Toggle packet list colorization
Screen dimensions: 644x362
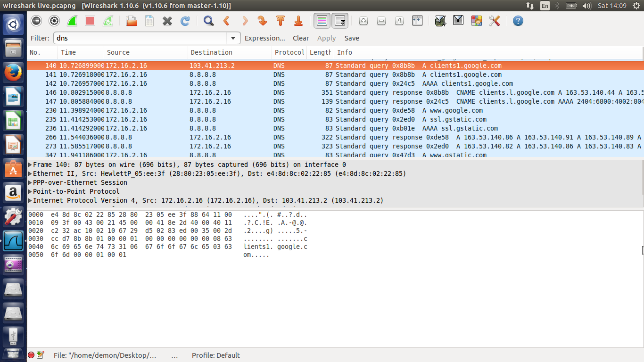point(322,21)
